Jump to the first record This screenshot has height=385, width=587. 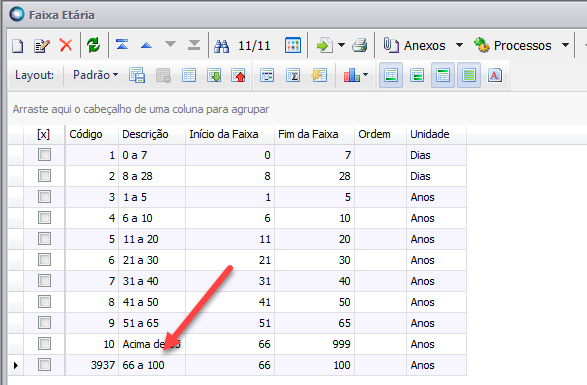[122, 45]
